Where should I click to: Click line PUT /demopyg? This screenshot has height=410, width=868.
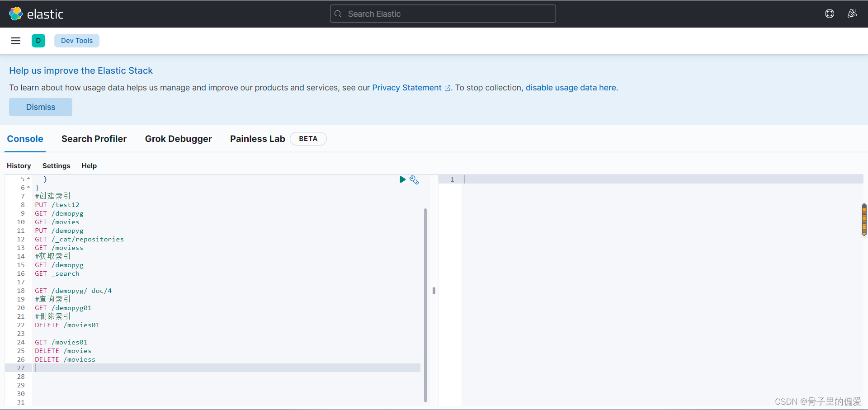59,231
